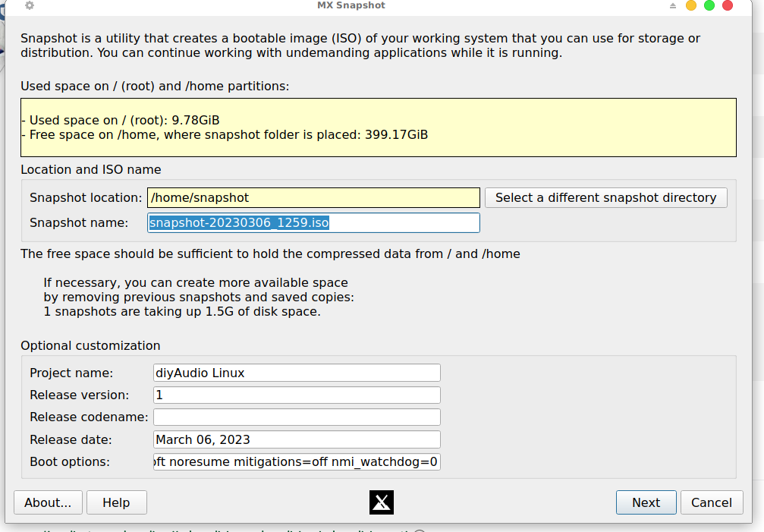Click the gear icon in title bar
The image size is (764, 532).
[30, 5]
